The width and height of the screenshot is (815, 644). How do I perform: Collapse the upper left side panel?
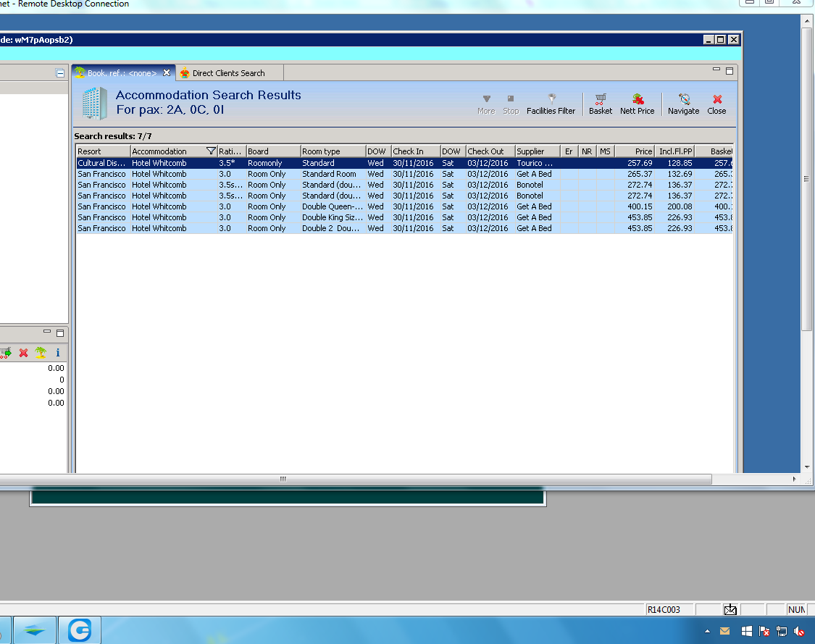(60, 73)
